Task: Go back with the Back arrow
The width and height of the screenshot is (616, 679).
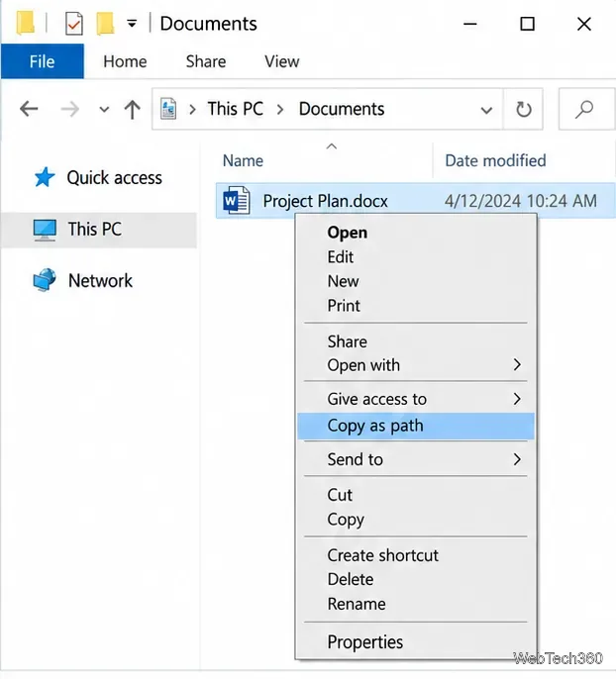Action: (x=29, y=109)
